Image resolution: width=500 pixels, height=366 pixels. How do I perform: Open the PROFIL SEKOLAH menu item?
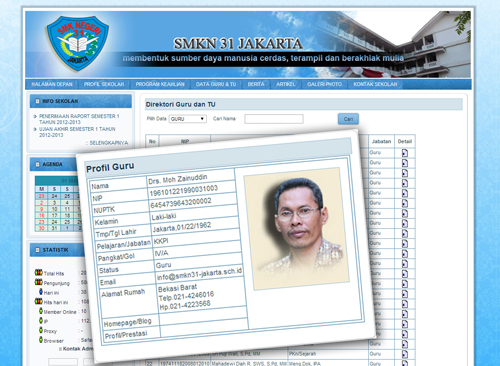[104, 84]
